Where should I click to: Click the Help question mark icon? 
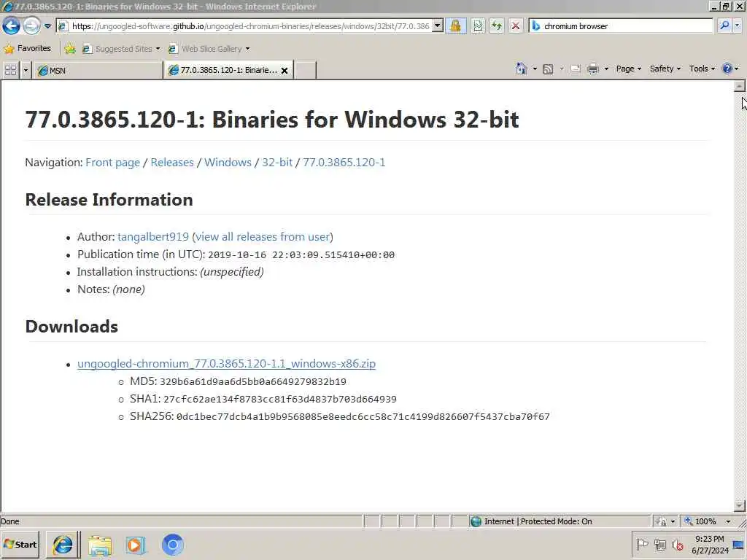click(727, 69)
